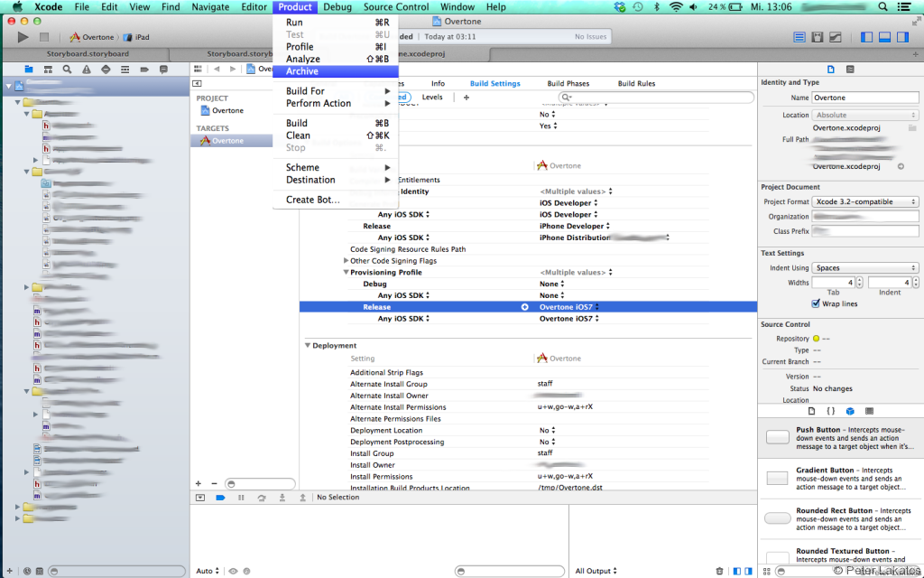Select the Standard editor icon
Image resolution: width=924 pixels, height=578 pixels.
point(799,37)
